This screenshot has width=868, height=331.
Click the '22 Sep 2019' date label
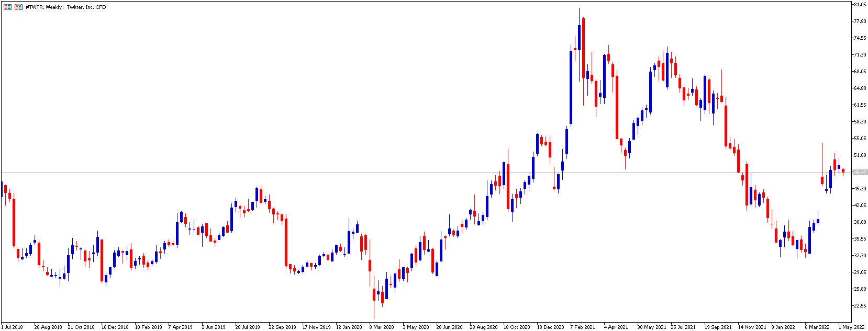coord(282,327)
